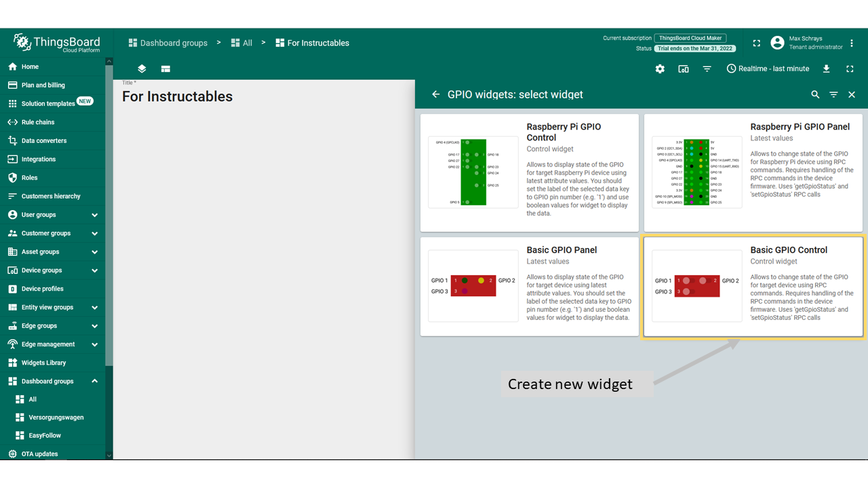Expand Entity view groups chevron
This screenshot has height=488, width=868.
click(x=94, y=307)
